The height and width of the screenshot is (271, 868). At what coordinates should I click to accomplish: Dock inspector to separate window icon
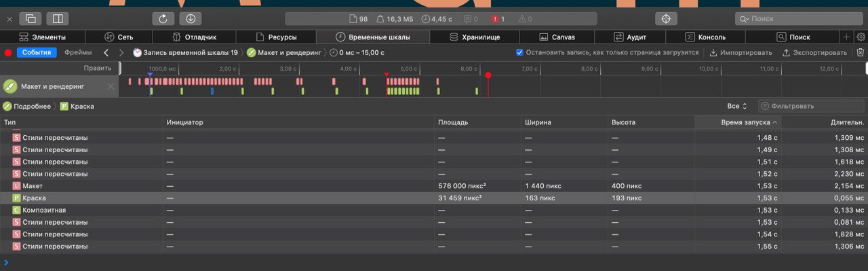click(x=31, y=19)
